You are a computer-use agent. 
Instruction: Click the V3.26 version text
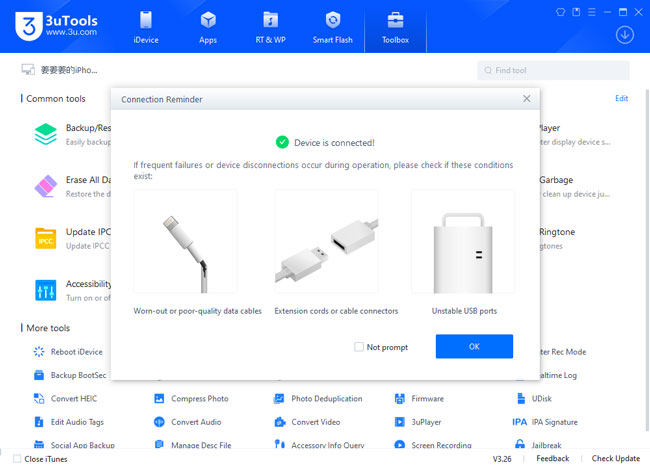pos(502,459)
